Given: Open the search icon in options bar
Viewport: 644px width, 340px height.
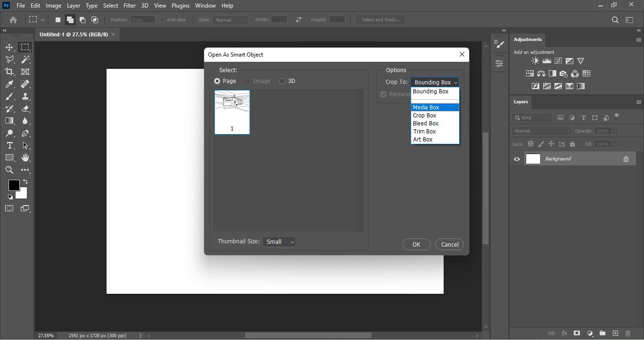Looking at the screenshot, I should [x=615, y=20].
